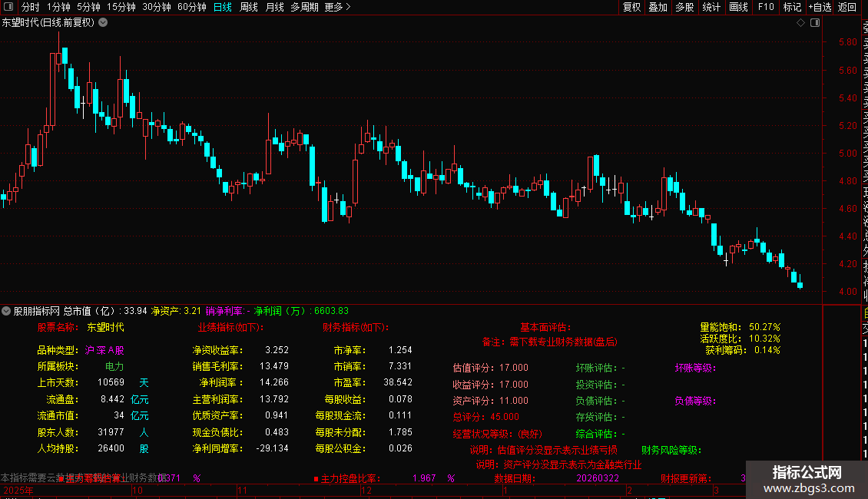Click the 总市值（亿）: 33.94 readout

coord(105,311)
